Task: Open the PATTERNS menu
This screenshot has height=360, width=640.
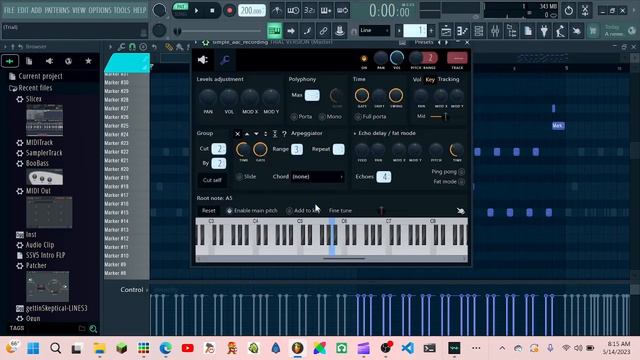Action: pos(57,10)
